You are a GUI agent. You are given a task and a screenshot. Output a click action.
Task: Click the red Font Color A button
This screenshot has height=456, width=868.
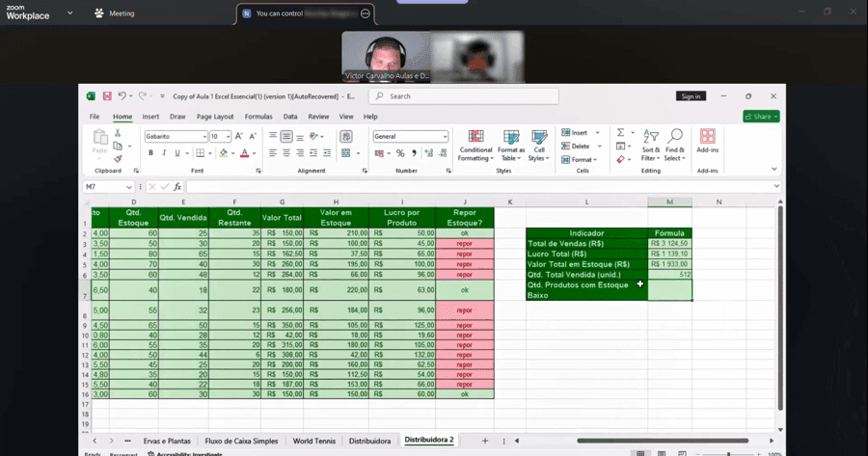(244, 153)
